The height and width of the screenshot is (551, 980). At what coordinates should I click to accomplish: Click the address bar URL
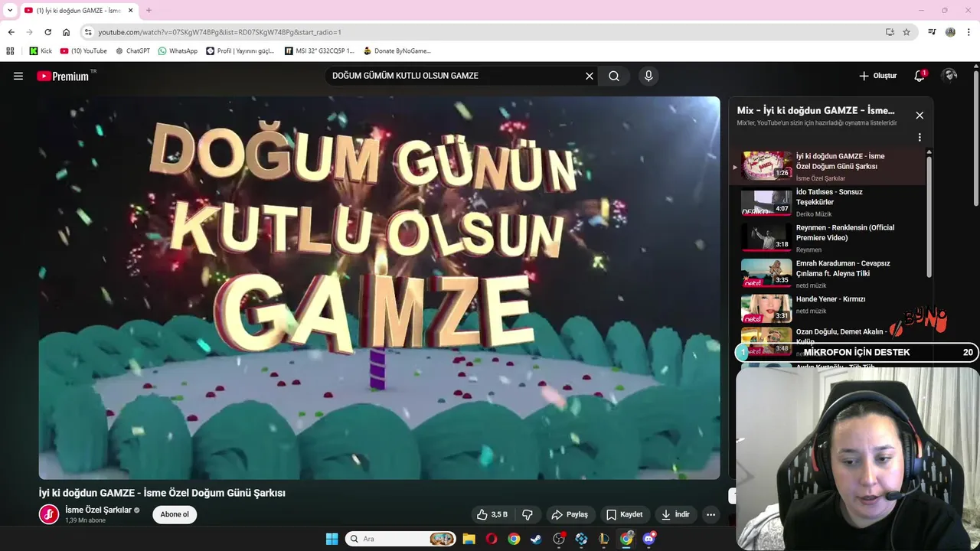[x=220, y=32]
